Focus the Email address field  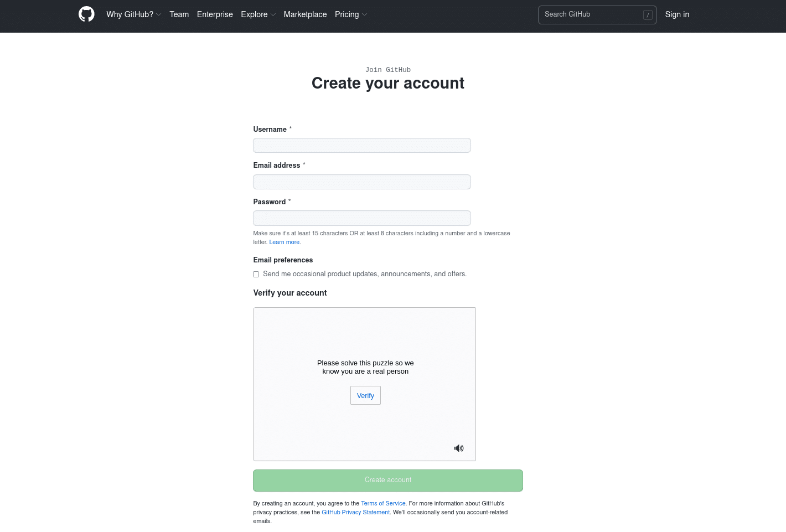click(x=362, y=182)
